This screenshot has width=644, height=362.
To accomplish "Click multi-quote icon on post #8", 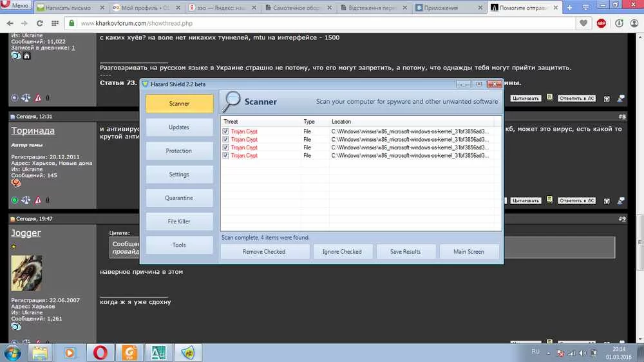I will click(x=549, y=200).
